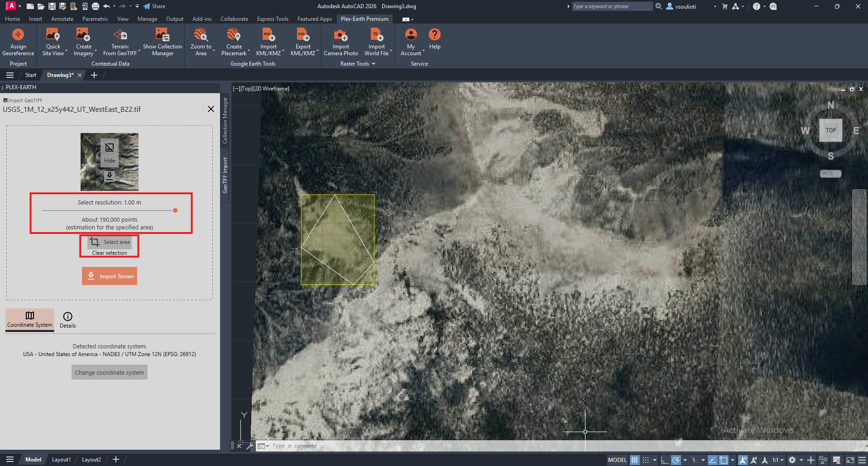This screenshot has width=868, height=466.
Task: Toggle snap mode dots button
Action: pos(646,460)
